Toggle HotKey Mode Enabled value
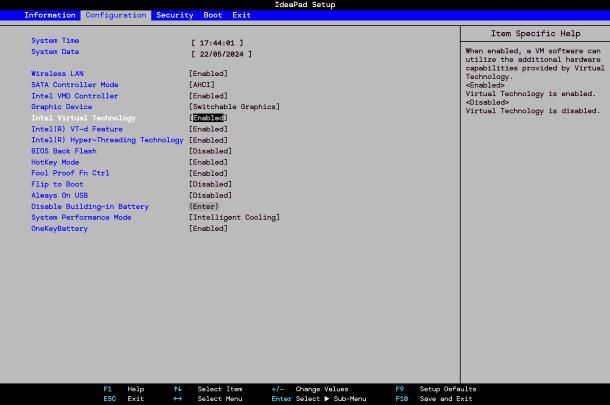 (x=209, y=162)
